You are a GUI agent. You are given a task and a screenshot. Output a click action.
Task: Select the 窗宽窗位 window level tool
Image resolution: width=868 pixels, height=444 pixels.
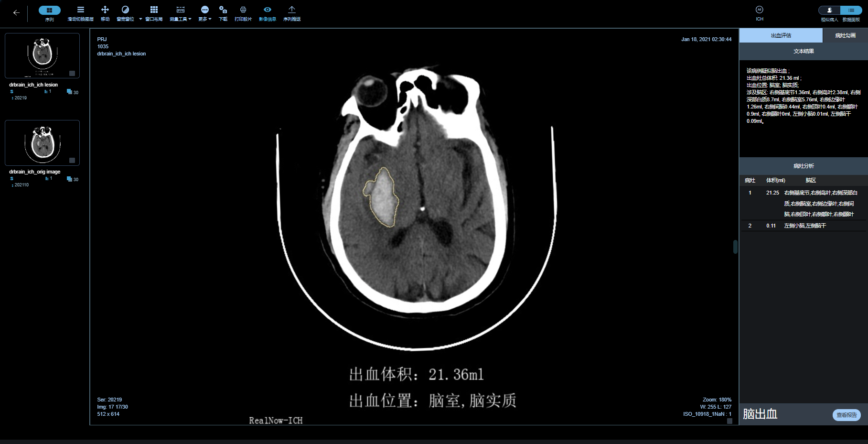[x=125, y=10]
